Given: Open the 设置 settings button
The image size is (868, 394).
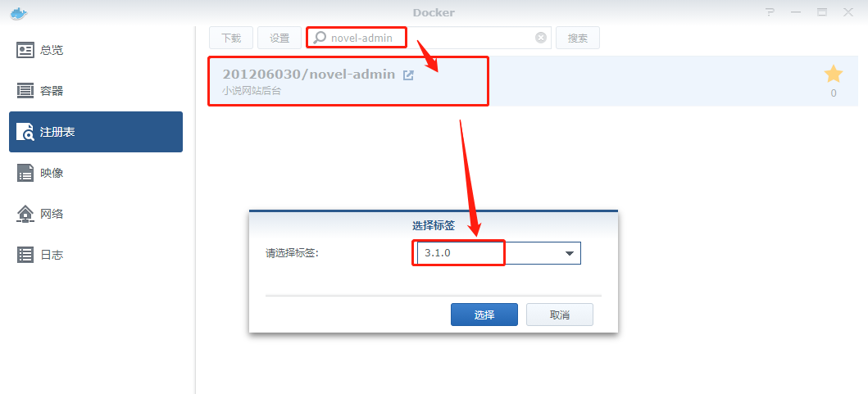Looking at the screenshot, I should click(x=279, y=38).
